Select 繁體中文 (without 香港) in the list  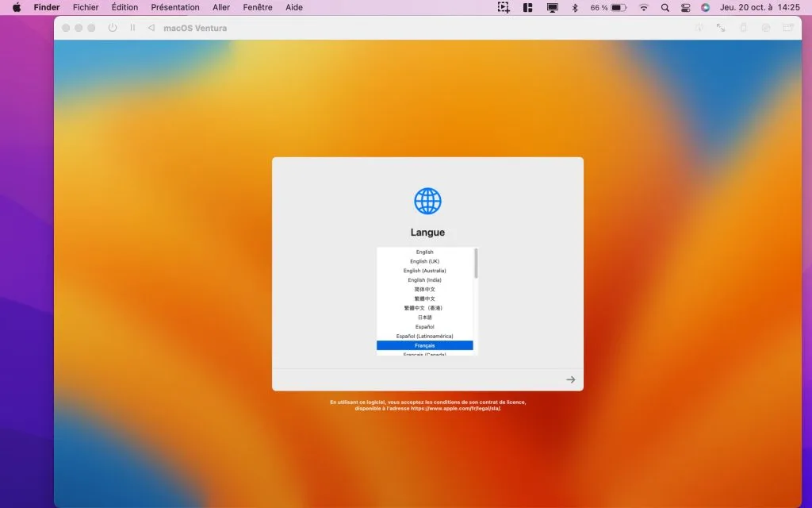click(425, 298)
